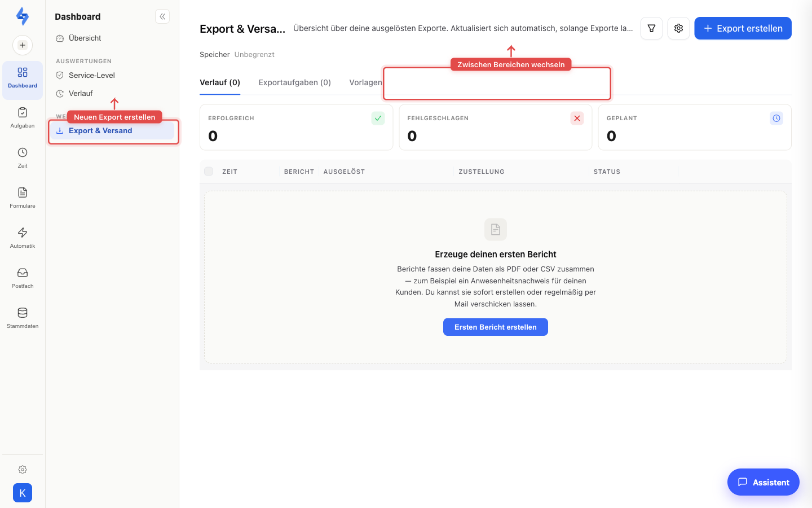Open the Assistent chat button
Screen dimensions: 812x508
(763, 482)
